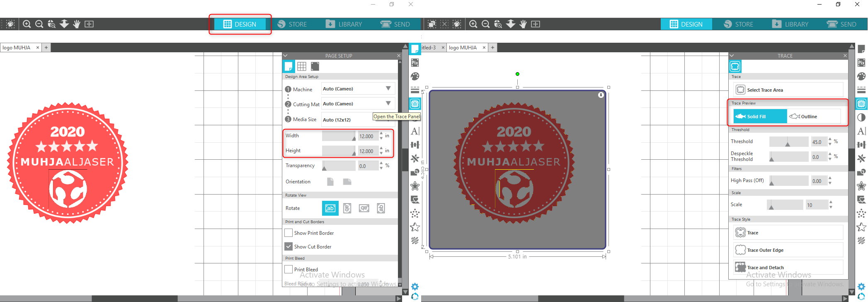Switch to the DESIGN tab in the Page Setup window
The image size is (868, 302).
(240, 24)
